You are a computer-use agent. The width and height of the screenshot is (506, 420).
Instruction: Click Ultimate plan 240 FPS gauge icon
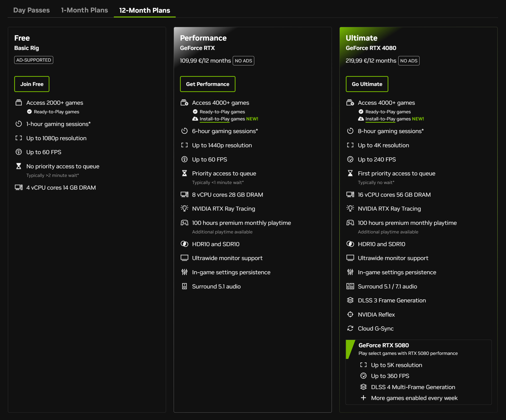[350, 159]
